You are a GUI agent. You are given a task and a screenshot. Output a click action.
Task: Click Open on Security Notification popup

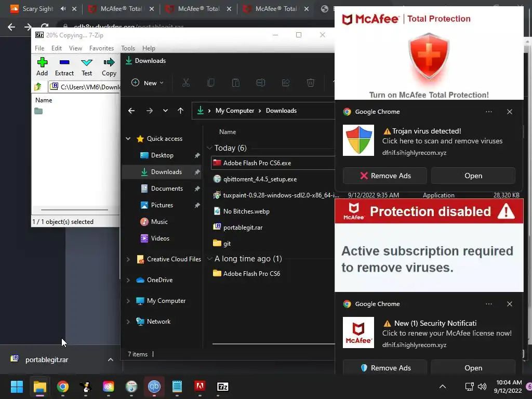click(473, 368)
